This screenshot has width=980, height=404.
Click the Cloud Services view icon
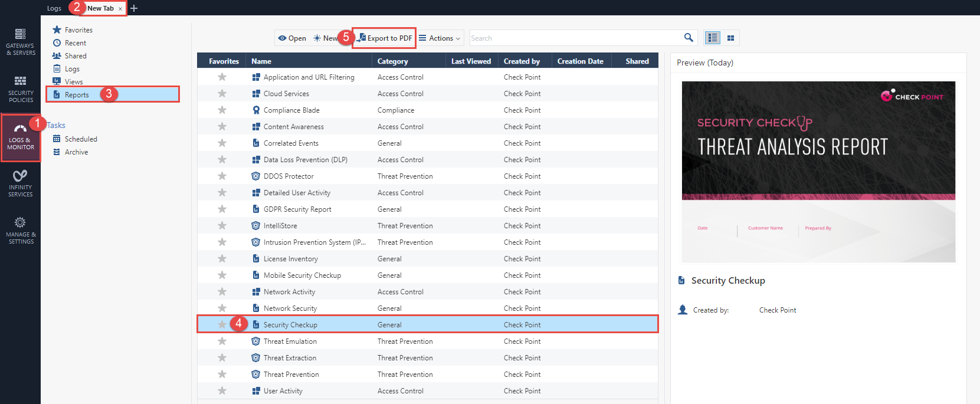coord(256,93)
